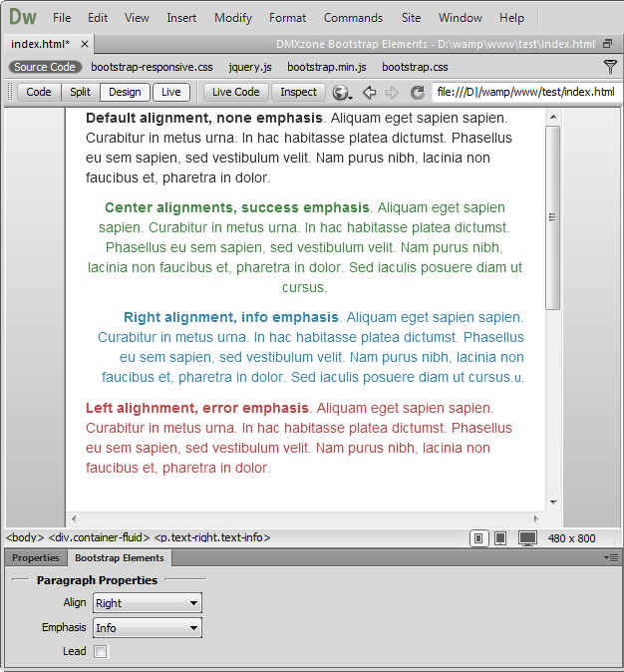Open the preview in browser globe menu
This screenshot has width=624, height=672.
click(342, 93)
